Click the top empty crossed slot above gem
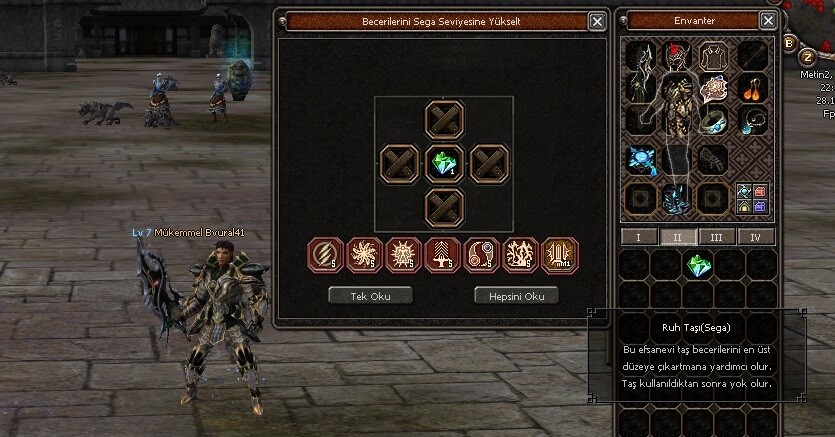 pyautogui.click(x=444, y=119)
